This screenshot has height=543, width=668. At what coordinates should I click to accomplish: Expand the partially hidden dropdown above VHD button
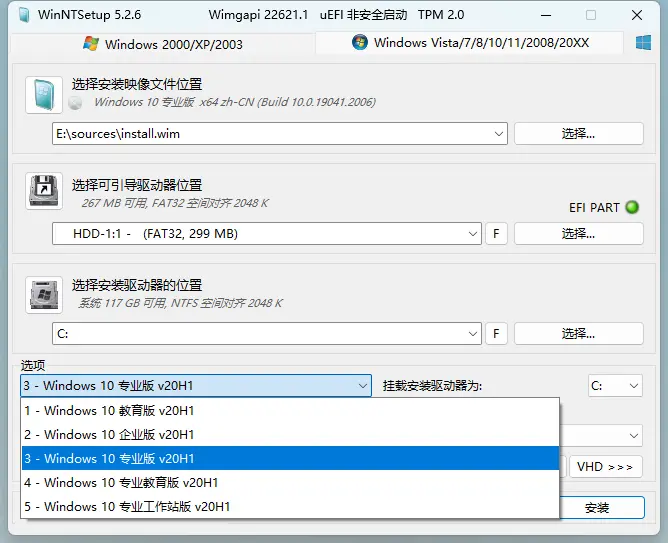pos(633,436)
